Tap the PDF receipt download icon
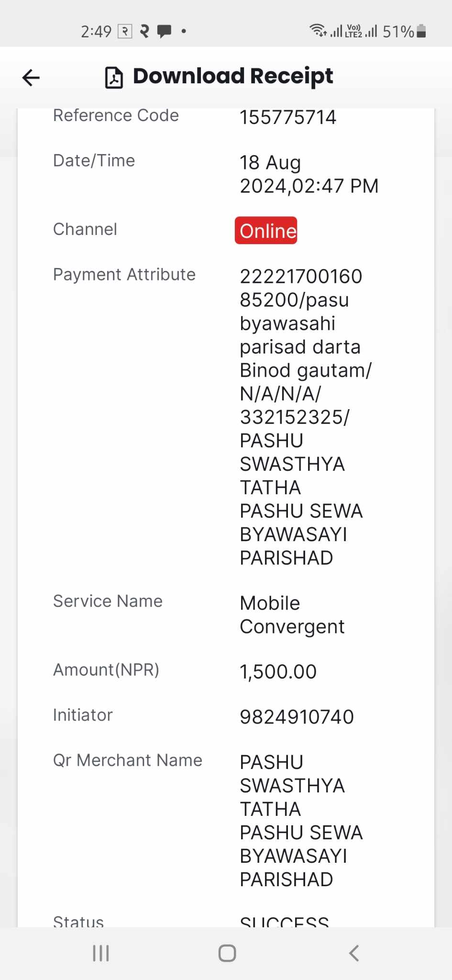 (114, 78)
